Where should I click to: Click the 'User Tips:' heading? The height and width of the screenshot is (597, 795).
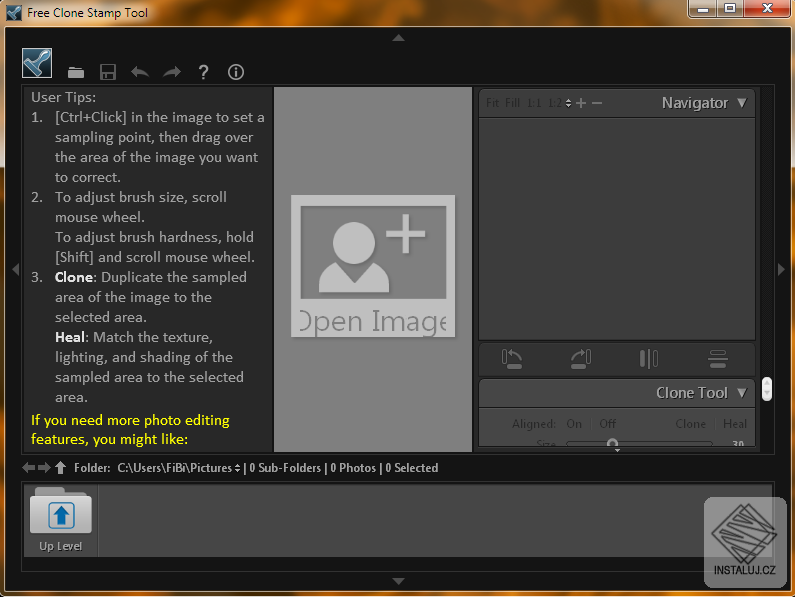click(x=63, y=97)
